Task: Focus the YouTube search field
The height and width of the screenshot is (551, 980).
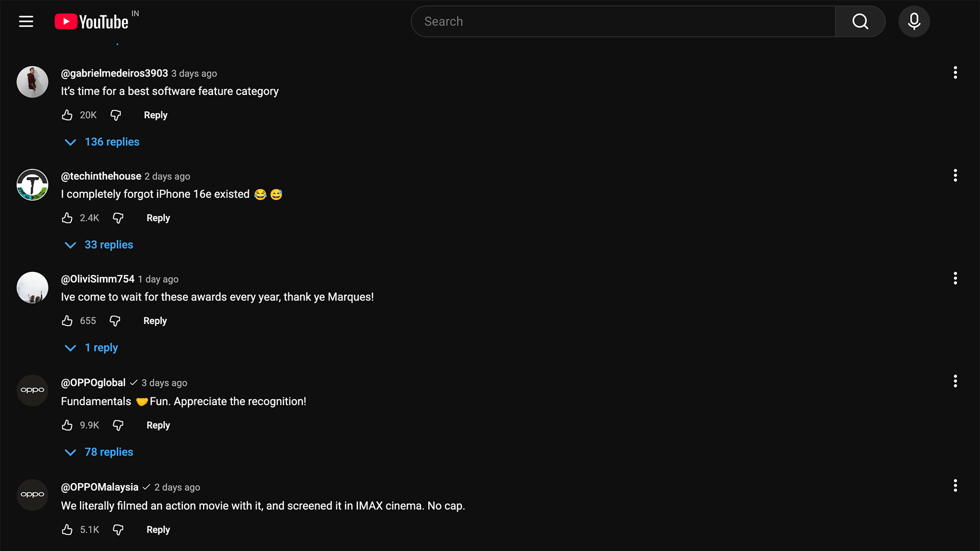Action: click(x=623, y=21)
